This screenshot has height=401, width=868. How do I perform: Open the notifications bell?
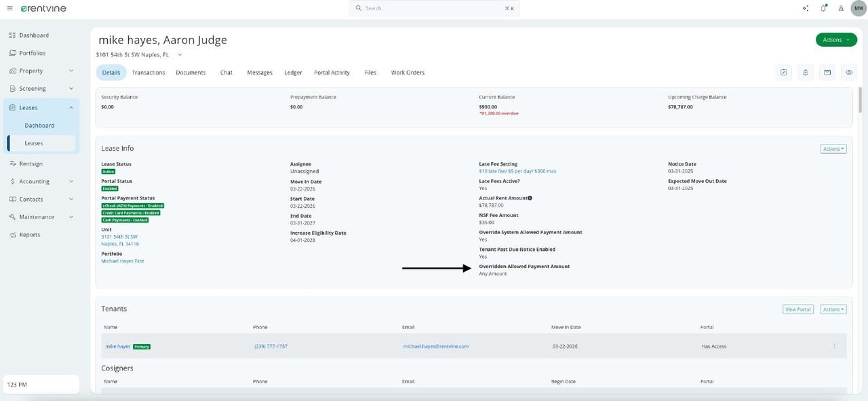click(823, 8)
